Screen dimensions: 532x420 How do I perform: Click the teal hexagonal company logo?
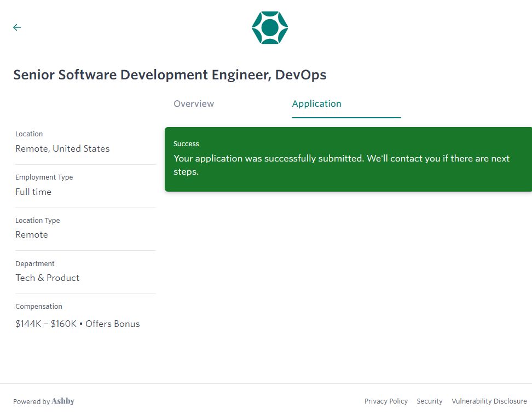click(270, 27)
